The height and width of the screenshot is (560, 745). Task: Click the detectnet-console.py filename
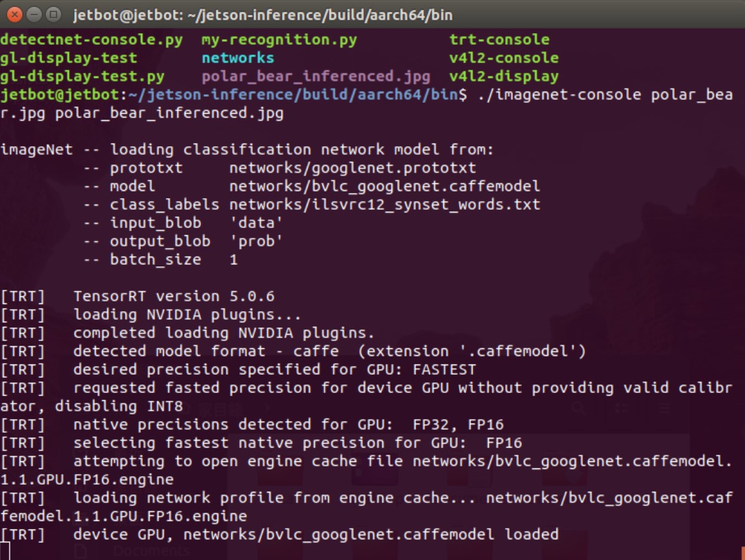[x=92, y=40]
